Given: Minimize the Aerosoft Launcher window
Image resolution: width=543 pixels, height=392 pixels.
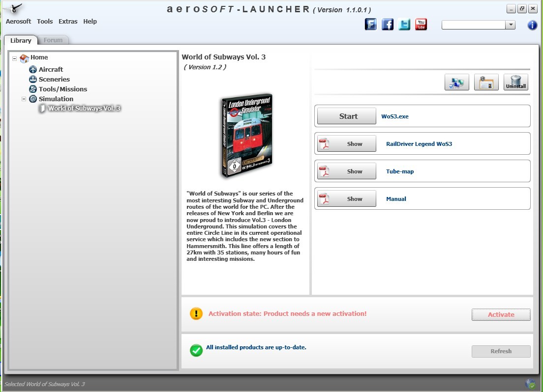Looking at the screenshot, I should click(x=511, y=9).
